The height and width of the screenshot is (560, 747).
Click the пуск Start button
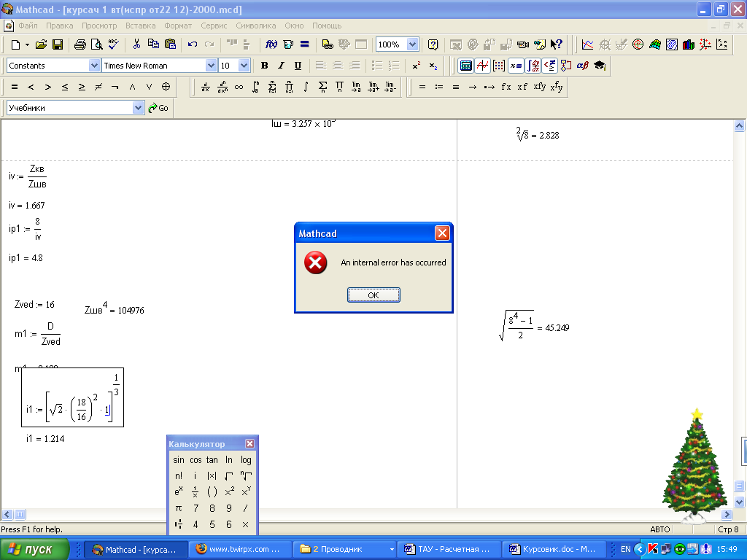pyautogui.click(x=34, y=550)
